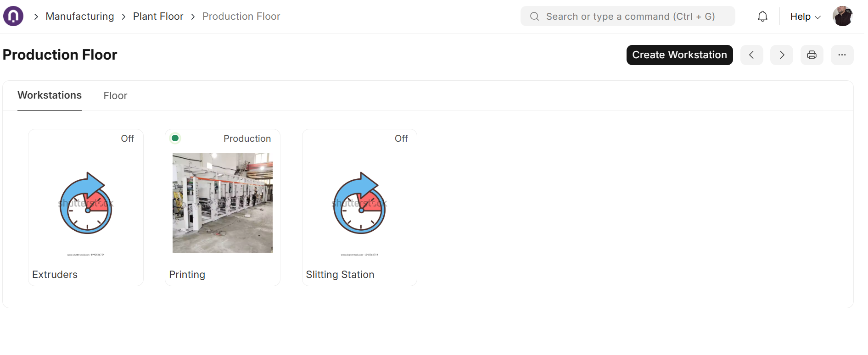
Task: Go to next record arrow
Action: [x=781, y=55]
